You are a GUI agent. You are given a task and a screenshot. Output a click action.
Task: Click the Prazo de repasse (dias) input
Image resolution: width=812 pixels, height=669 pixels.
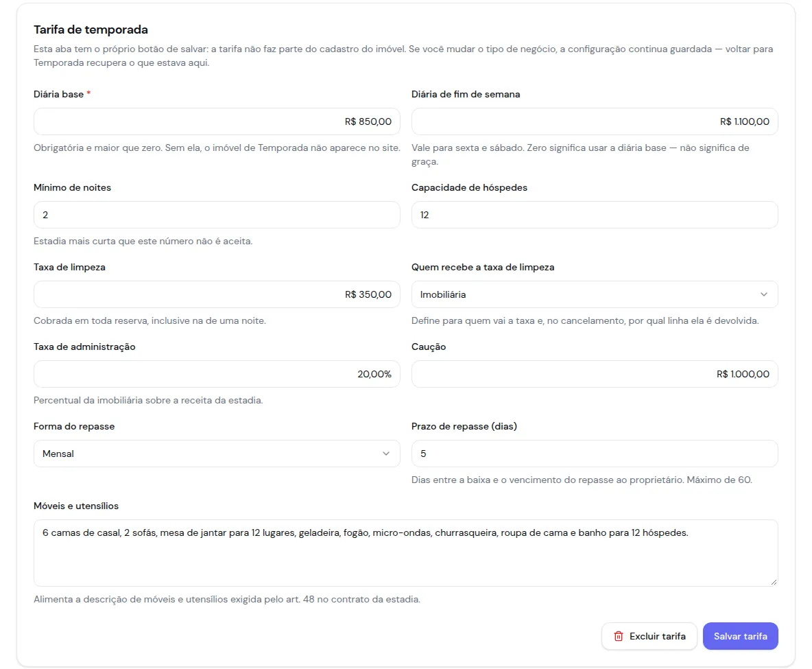(595, 454)
